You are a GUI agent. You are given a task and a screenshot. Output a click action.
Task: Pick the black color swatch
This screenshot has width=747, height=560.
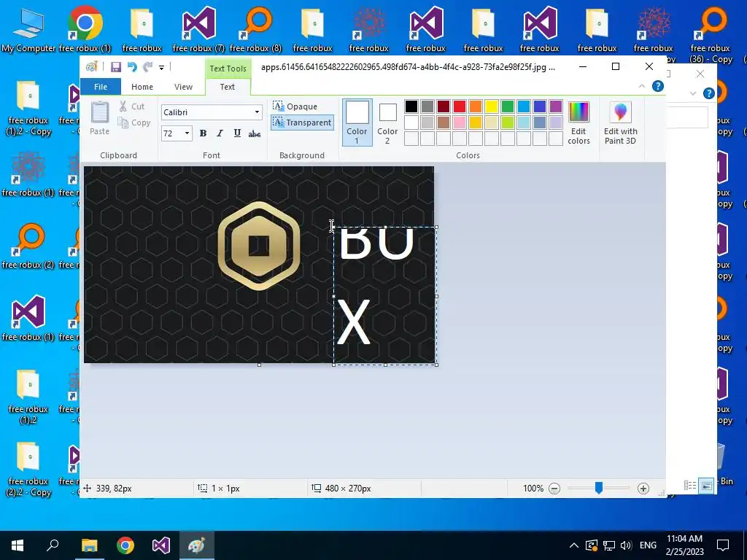[x=411, y=106]
